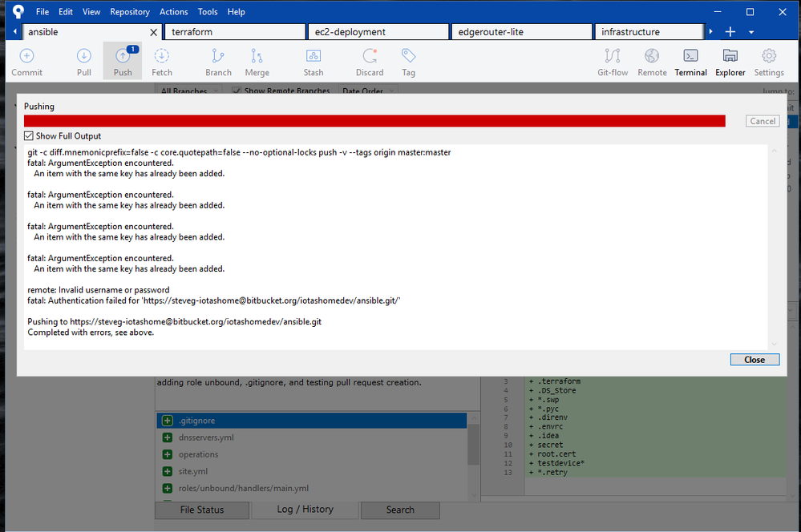The height and width of the screenshot is (532, 801).
Task: Open the Repository menu
Action: pos(130,12)
